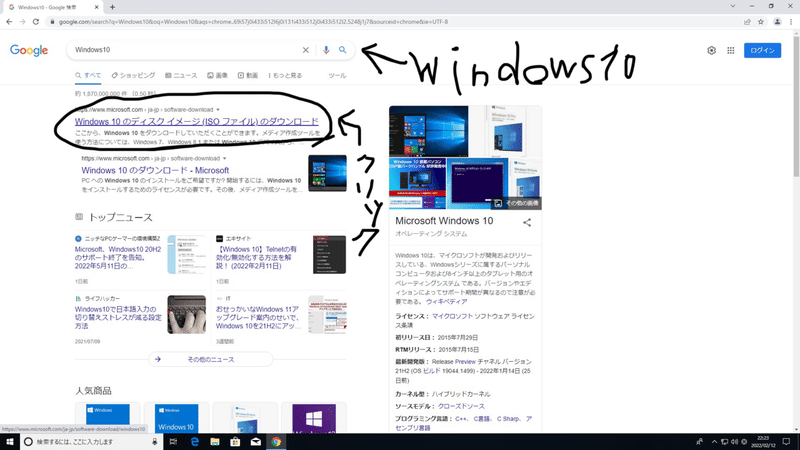Image resolution: width=800 pixels, height=450 pixels.
Task: Click the blue ログイン button
Action: tap(762, 51)
